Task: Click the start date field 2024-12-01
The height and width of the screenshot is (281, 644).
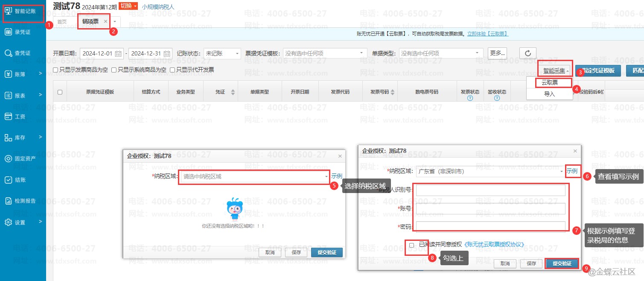Action: click(102, 53)
